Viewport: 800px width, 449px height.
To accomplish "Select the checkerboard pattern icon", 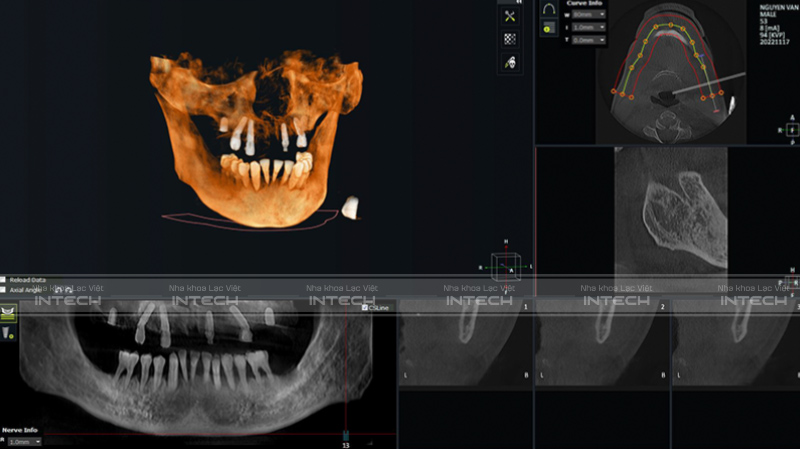I will click(x=509, y=39).
